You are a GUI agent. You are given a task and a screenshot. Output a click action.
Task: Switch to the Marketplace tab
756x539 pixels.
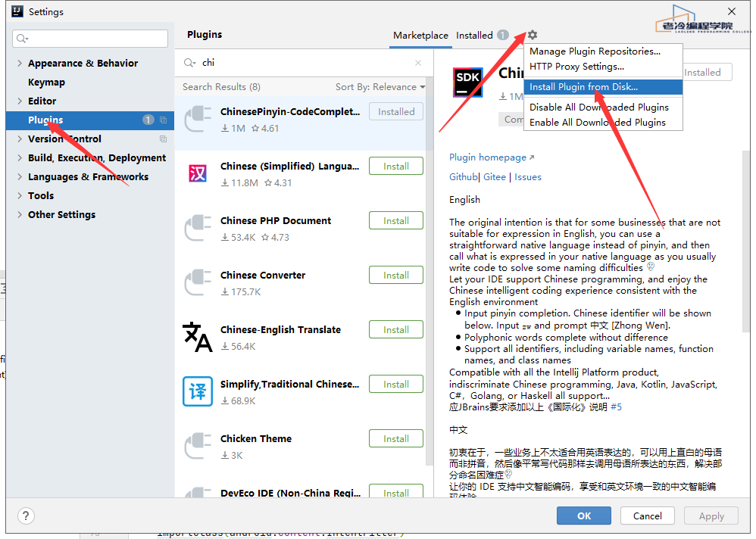(420, 35)
